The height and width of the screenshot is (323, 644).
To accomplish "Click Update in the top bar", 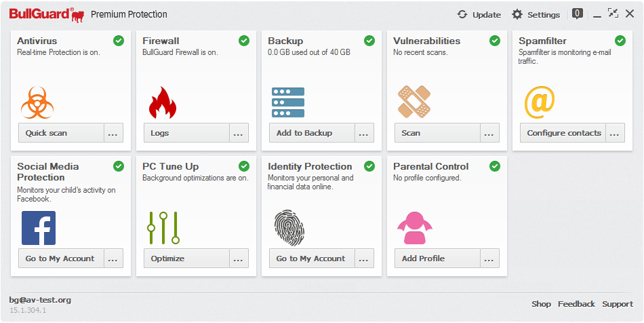I will pos(479,14).
